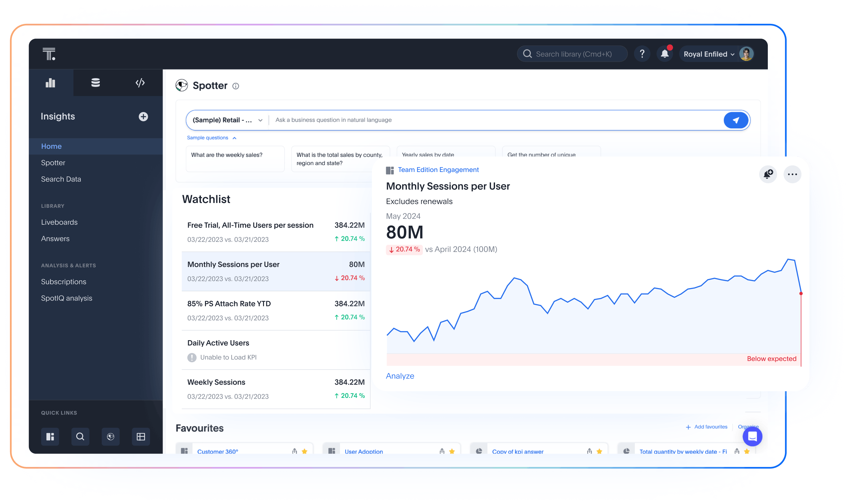Screen dimensions: 851x504
Task: Open the notifications bell
Action: point(665,54)
